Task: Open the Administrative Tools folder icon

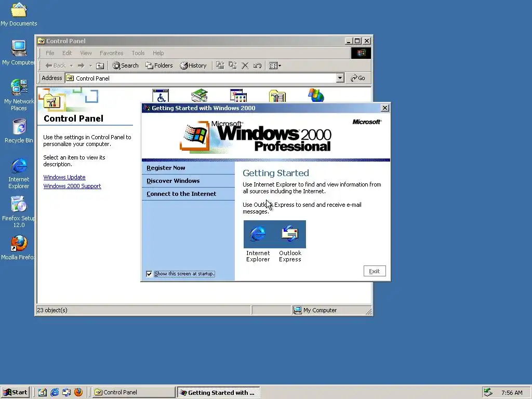Action: click(x=277, y=96)
